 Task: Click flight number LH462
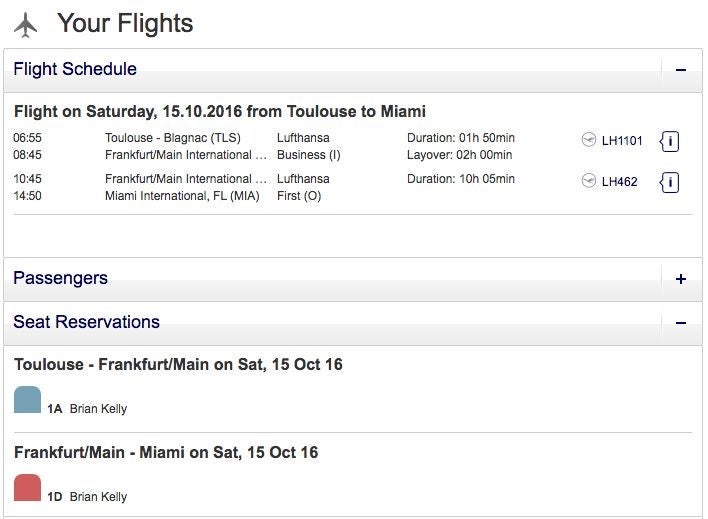[x=620, y=182]
